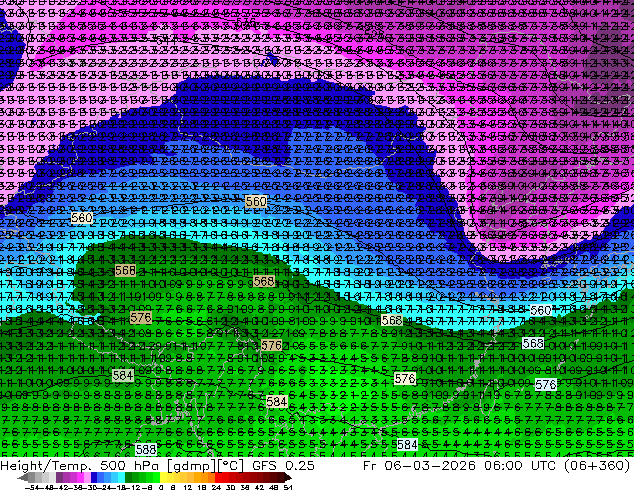Click the dark maroon right arrow of legend
634x490 pixels.
287,478
